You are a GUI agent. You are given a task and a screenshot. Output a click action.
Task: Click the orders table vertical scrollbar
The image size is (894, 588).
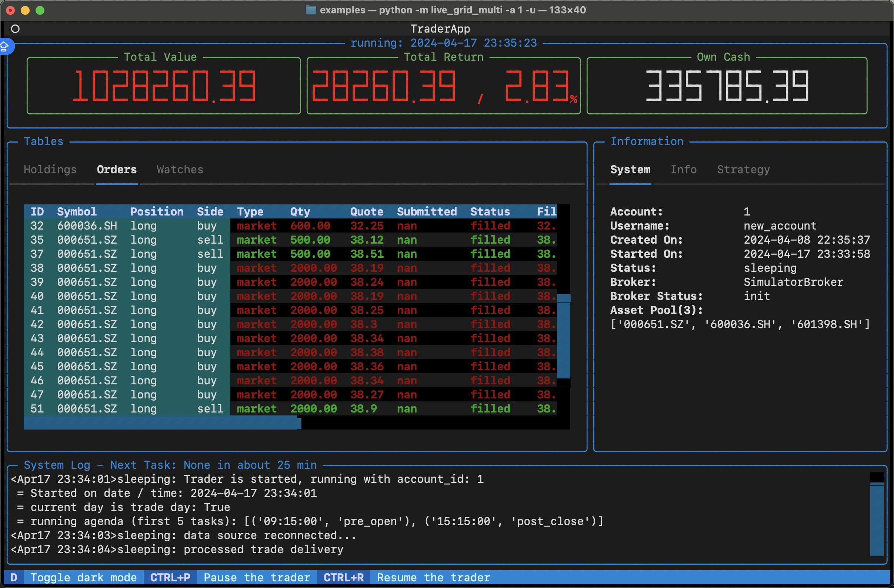point(563,337)
